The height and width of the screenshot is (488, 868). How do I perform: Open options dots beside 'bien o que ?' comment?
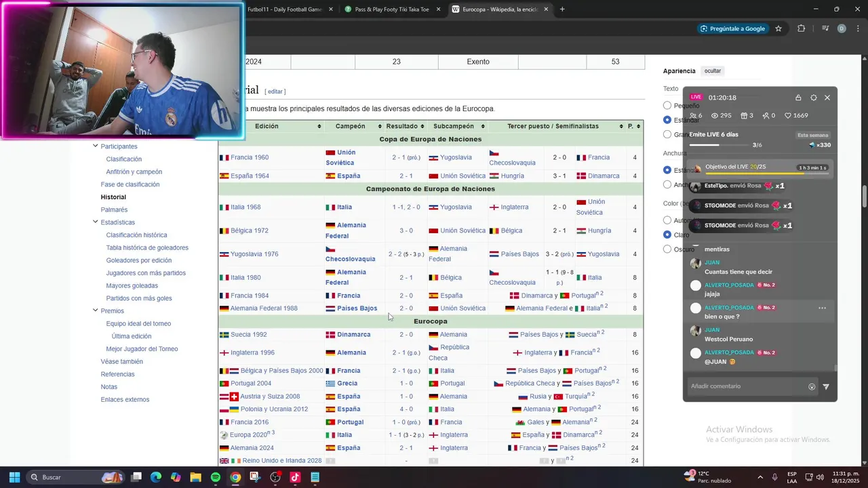tap(822, 308)
